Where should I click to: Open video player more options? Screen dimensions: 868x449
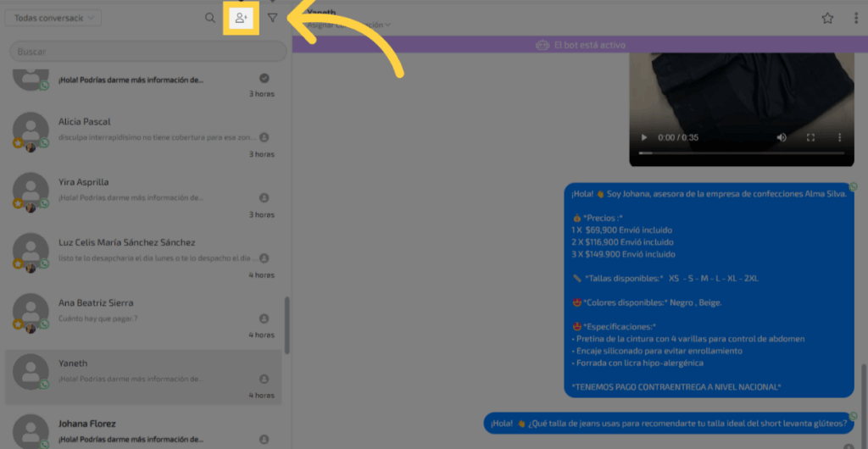(839, 137)
